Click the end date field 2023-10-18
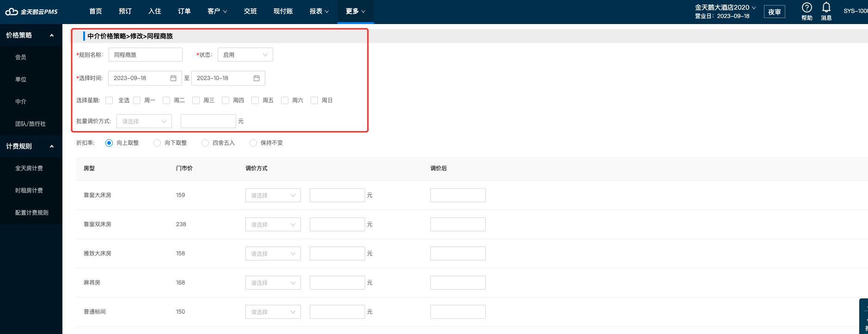Viewport: 868px width, 334px height. click(x=228, y=78)
